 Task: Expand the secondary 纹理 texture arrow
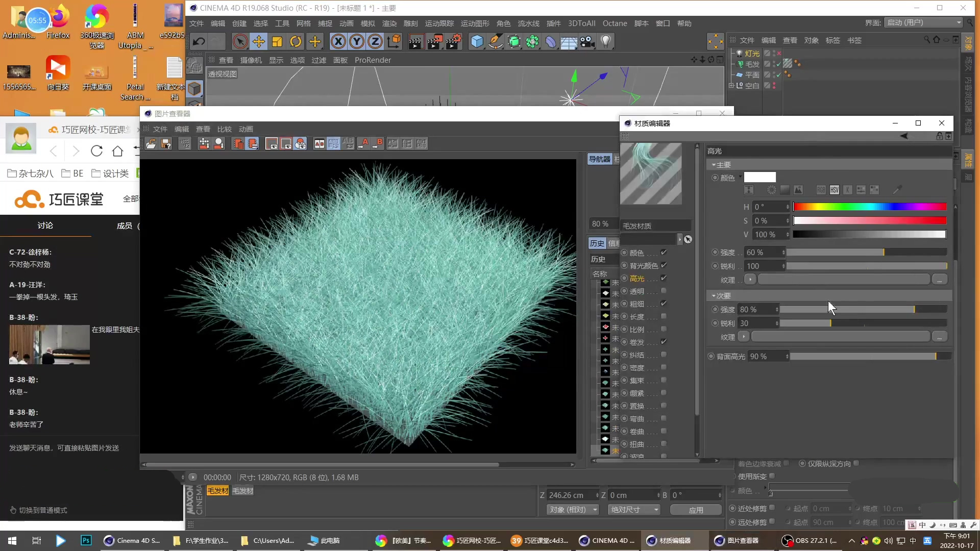(x=743, y=337)
